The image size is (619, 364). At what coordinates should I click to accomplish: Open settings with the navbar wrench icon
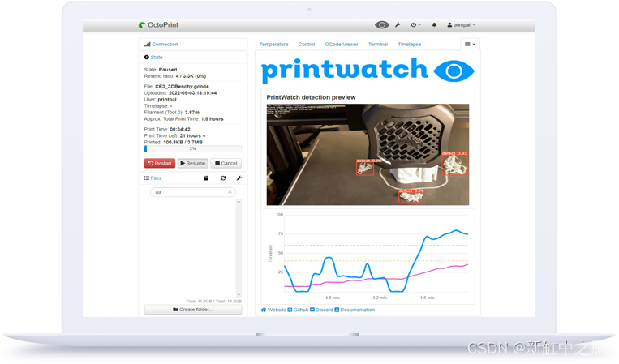pos(398,25)
